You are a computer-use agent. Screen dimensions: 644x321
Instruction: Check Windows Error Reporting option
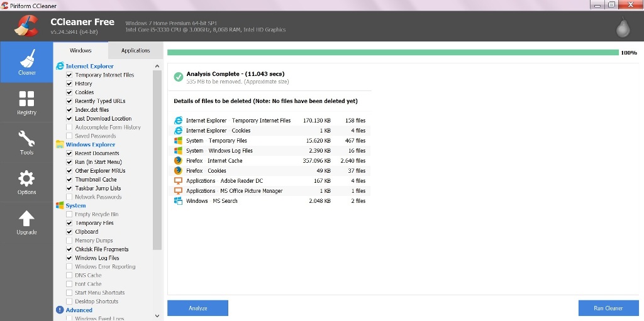69,267
